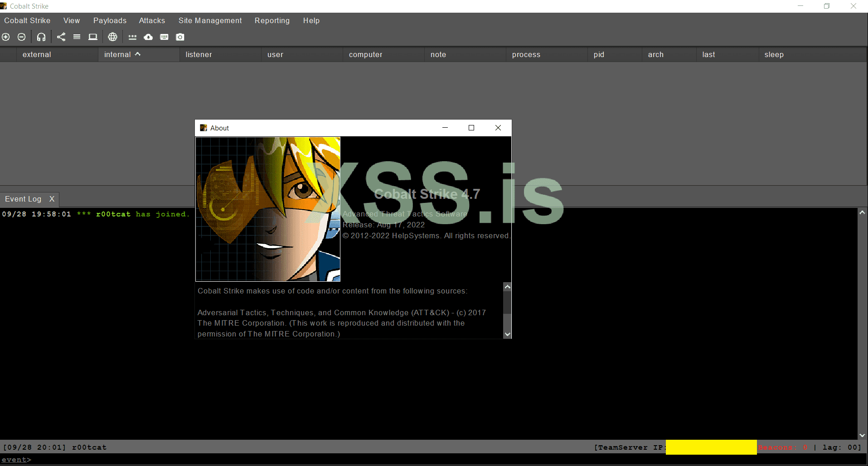Open the Site Management menu
868x466 pixels.
[210, 20]
